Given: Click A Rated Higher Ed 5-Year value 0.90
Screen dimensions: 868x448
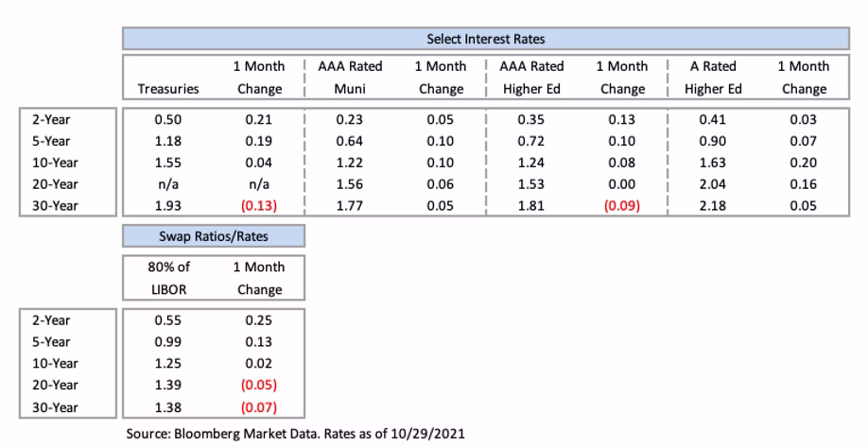Looking at the screenshot, I should (x=713, y=141).
